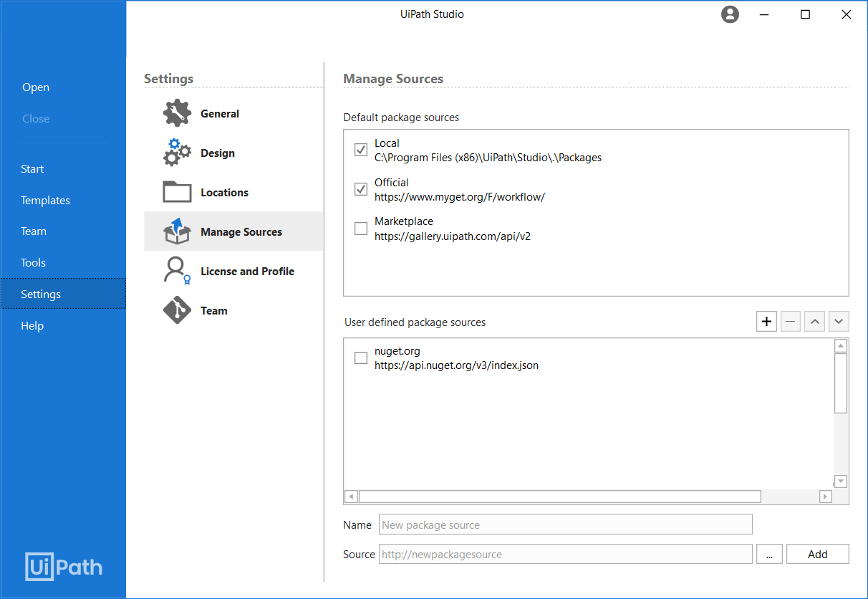Open the Open menu in sidebar
This screenshot has height=599, width=868.
(x=36, y=87)
